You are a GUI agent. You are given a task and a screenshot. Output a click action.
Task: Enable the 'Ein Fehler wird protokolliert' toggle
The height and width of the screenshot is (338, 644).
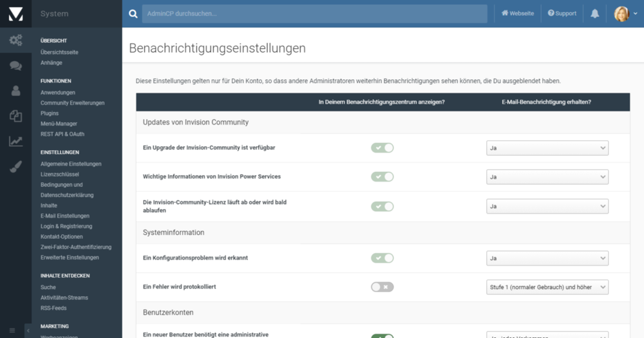click(382, 287)
